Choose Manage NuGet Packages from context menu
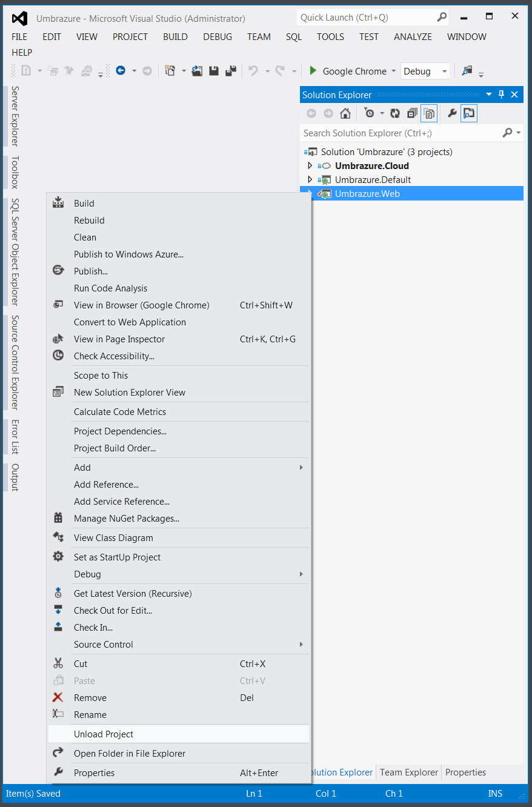This screenshot has width=532, height=807. click(x=126, y=518)
